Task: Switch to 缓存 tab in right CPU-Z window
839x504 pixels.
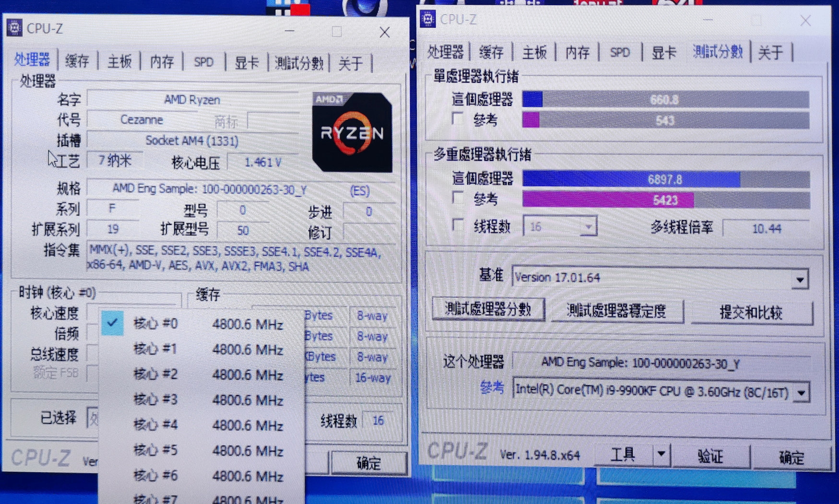Action: click(491, 52)
